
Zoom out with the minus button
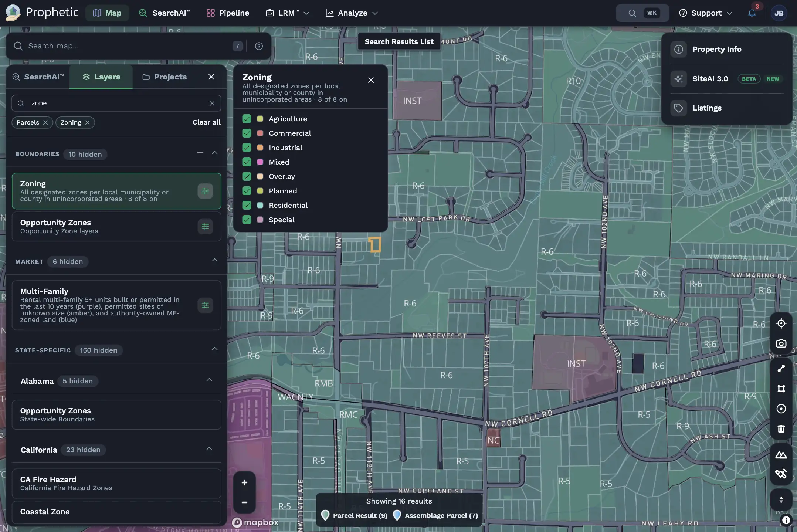coord(244,502)
